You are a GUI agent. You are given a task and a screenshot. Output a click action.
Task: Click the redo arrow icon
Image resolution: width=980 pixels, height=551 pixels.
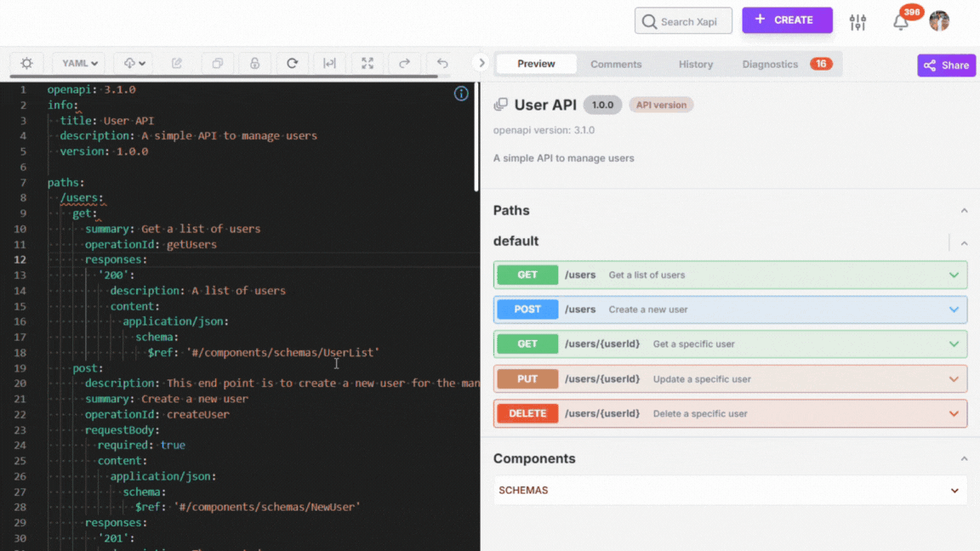coord(404,63)
